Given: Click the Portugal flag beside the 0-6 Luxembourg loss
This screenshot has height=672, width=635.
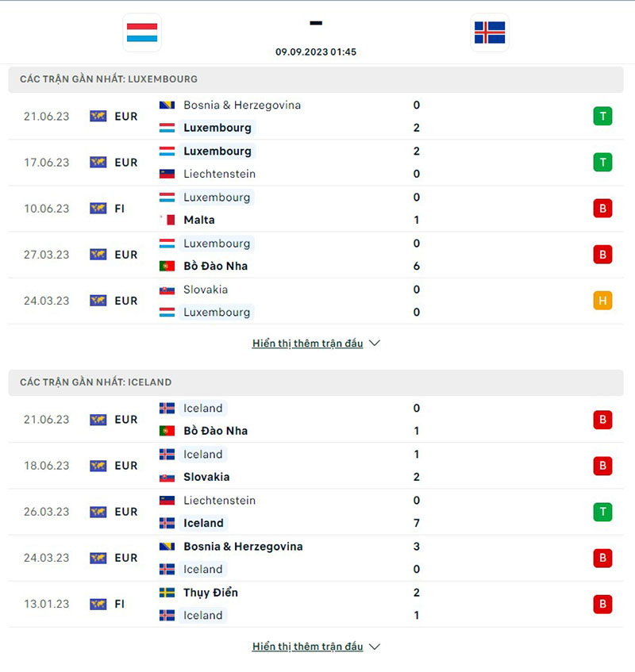Looking at the screenshot, I should coord(167,266).
